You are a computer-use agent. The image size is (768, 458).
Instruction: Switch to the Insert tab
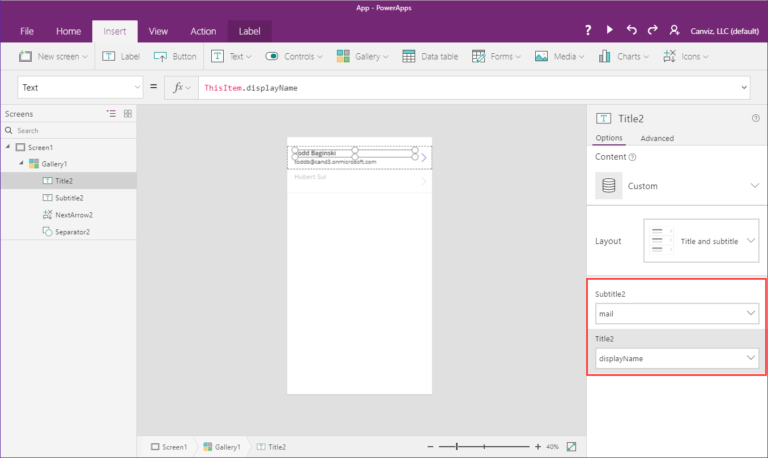tap(115, 31)
